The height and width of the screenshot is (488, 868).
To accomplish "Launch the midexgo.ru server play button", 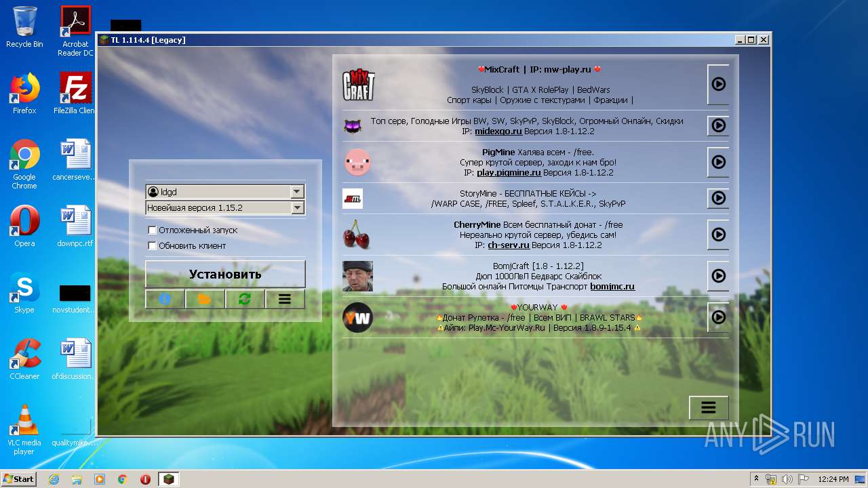I will [718, 125].
